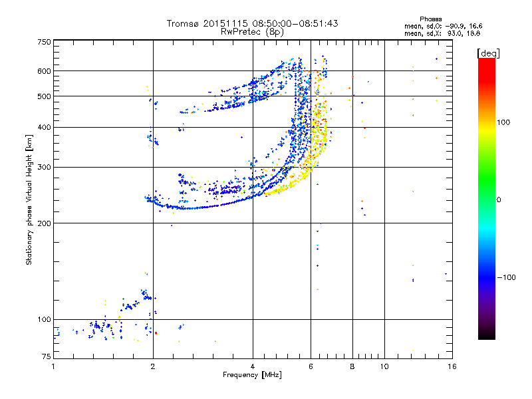
Task: Click x-axis tick label '2'
Action: point(153,366)
